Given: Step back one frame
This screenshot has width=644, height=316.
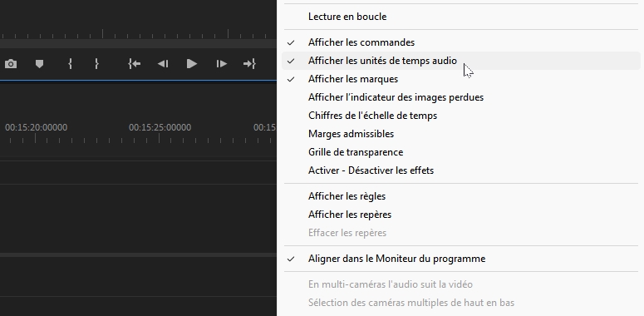Looking at the screenshot, I should pyautogui.click(x=163, y=64).
